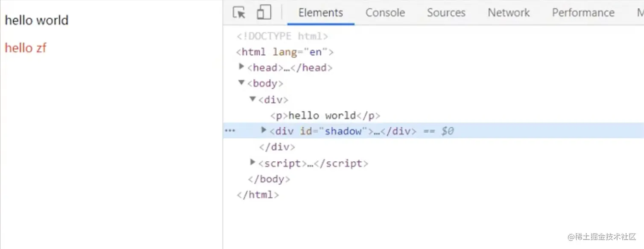Select the opening <div> tag below body
Viewport: 644px width, 249px height.
pyautogui.click(x=273, y=100)
